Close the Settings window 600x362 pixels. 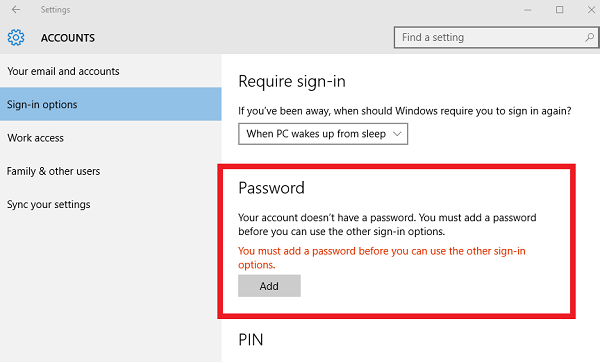pos(592,10)
